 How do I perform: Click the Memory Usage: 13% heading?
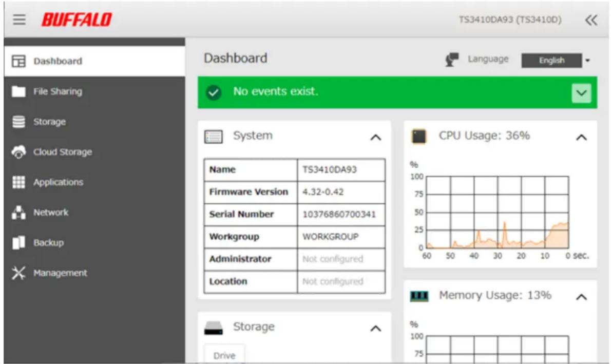[495, 295]
